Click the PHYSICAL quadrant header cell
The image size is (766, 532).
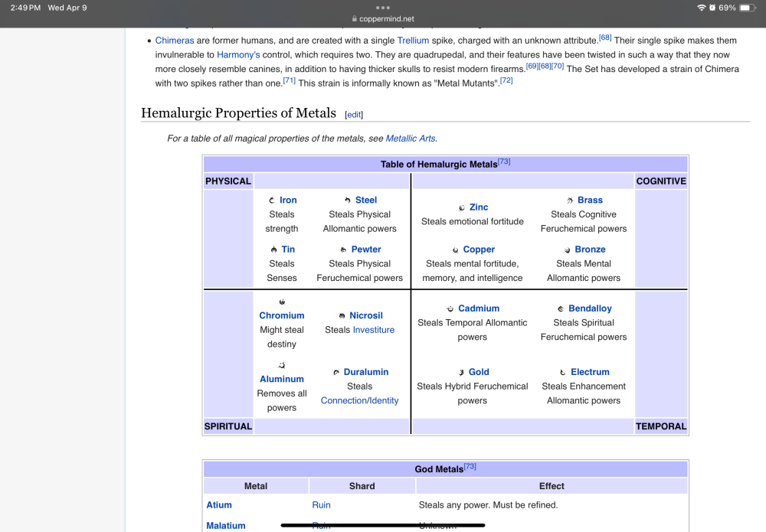click(x=228, y=181)
